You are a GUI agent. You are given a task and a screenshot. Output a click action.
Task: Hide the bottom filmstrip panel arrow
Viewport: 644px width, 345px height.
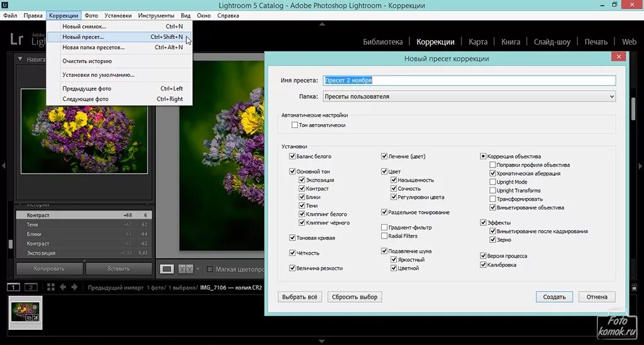tap(322, 341)
